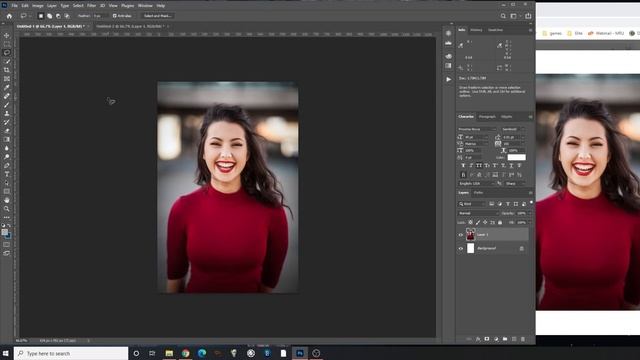Toggle Lock transparent pixels icon
The height and width of the screenshot is (360, 640).
coord(471,222)
